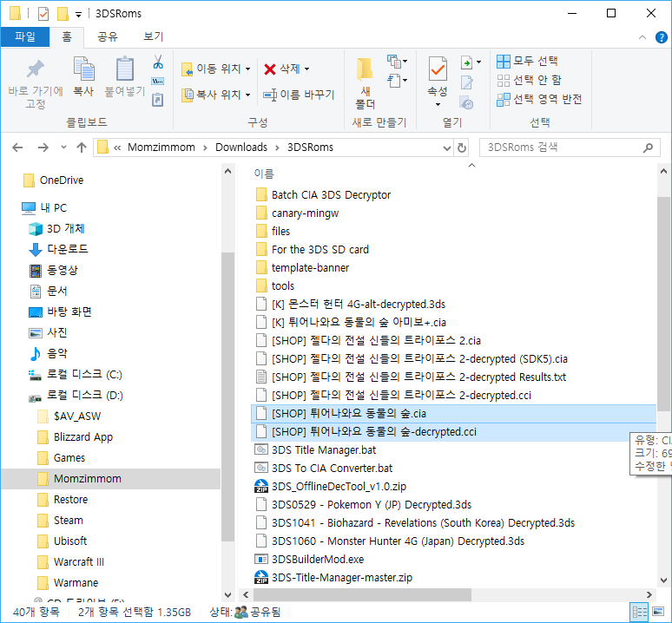The image size is (672, 623).
Task: Click the Back navigation arrow
Action: [x=17, y=148]
